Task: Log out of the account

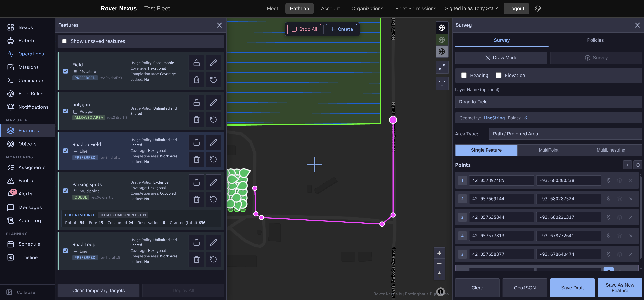Action: point(516,9)
